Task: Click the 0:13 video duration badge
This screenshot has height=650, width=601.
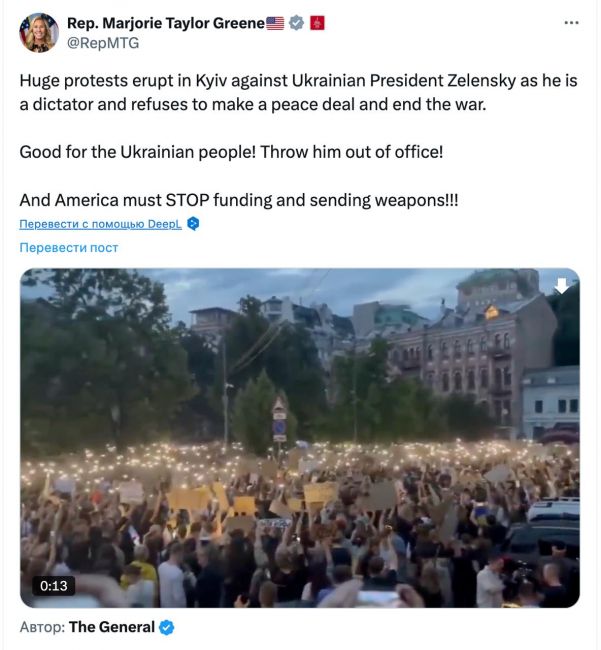Action: click(x=54, y=585)
